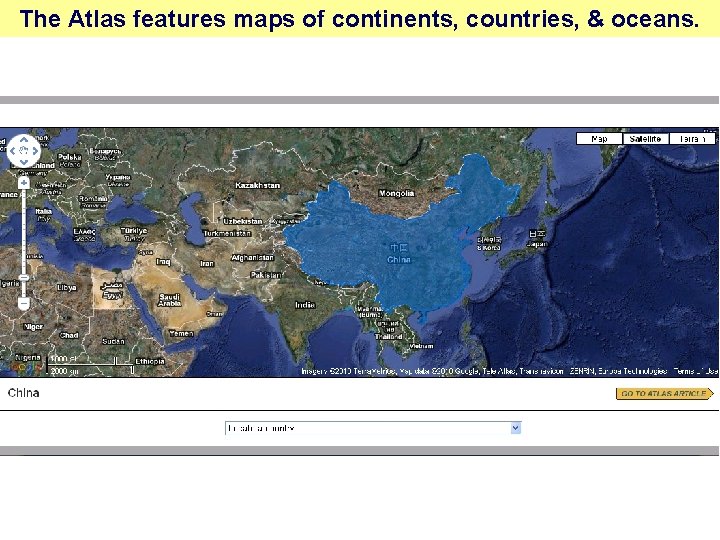
Task: Click the Thailand label on the map
Action: [x=388, y=337]
